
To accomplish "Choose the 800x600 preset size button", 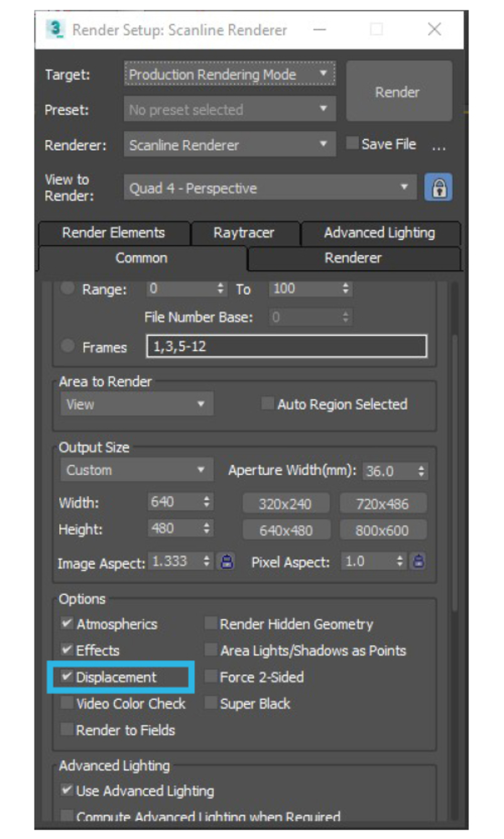I will tap(382, 531).
